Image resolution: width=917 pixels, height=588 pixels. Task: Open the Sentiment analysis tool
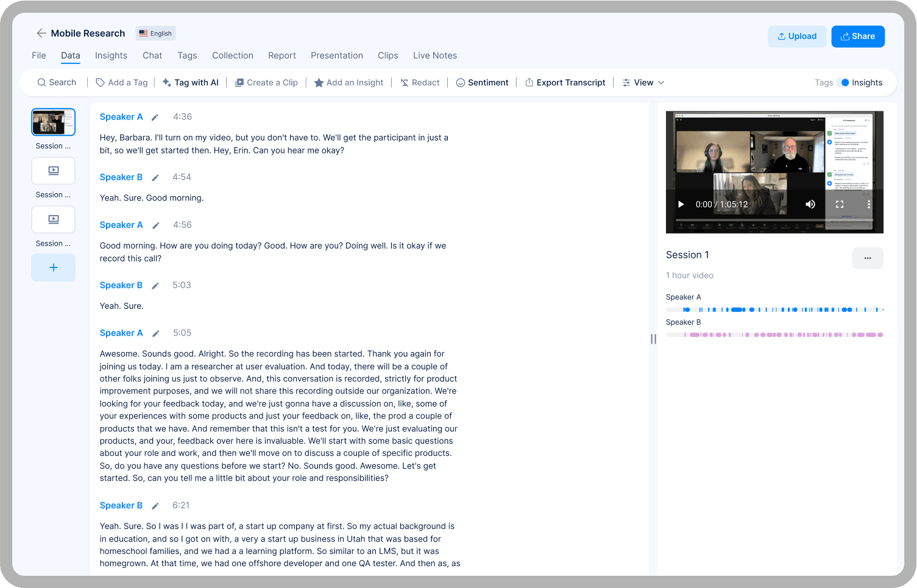(x=482, y=82)
